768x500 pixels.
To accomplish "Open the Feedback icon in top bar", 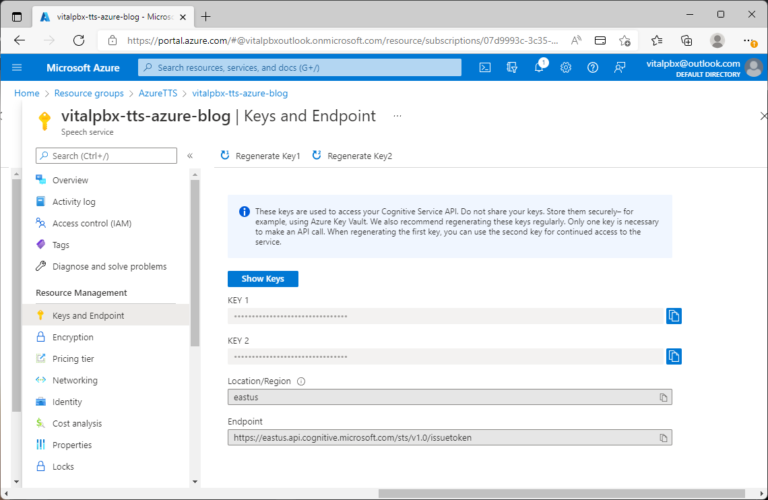I will [620, 68].
